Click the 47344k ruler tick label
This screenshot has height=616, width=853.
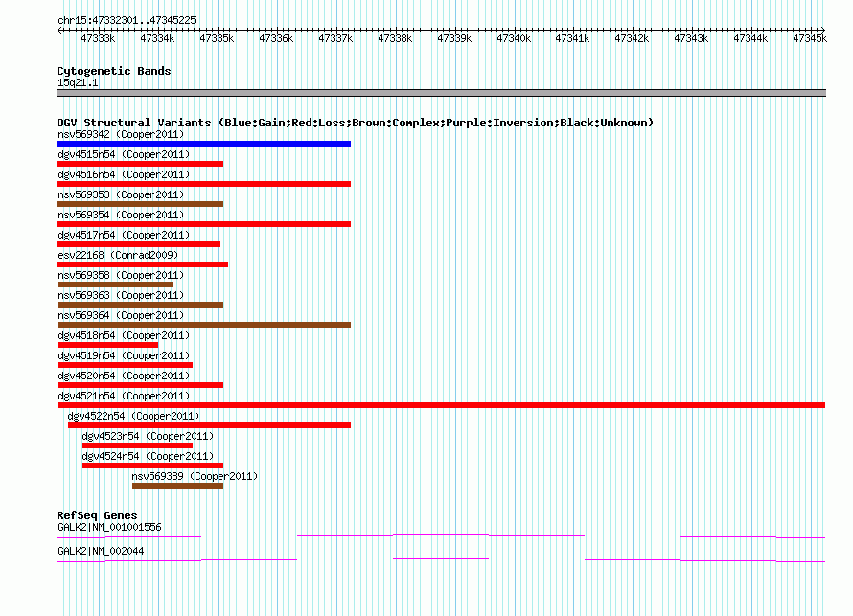click(750, 38)
